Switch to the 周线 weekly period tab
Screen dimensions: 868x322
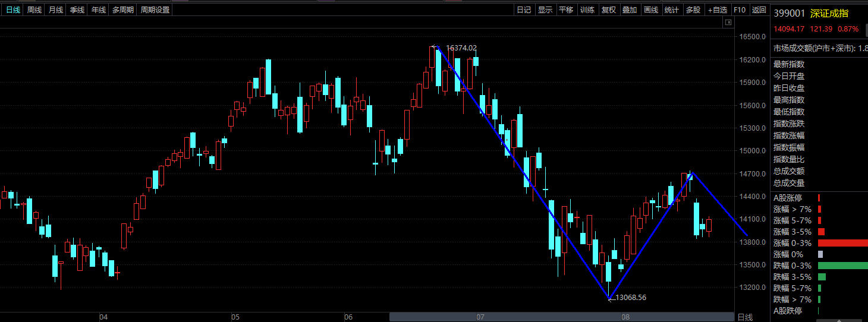(x=34, y=10)
